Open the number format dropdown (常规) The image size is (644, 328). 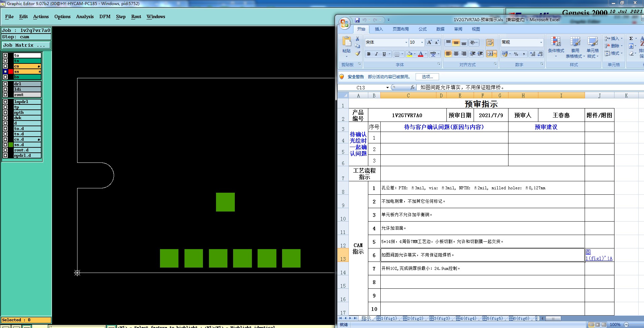541,42
